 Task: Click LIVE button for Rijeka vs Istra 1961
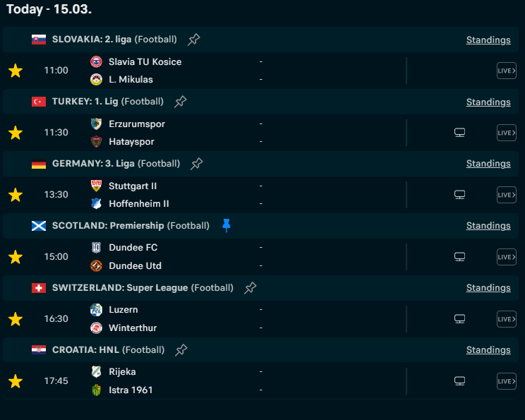click(506, 381)
